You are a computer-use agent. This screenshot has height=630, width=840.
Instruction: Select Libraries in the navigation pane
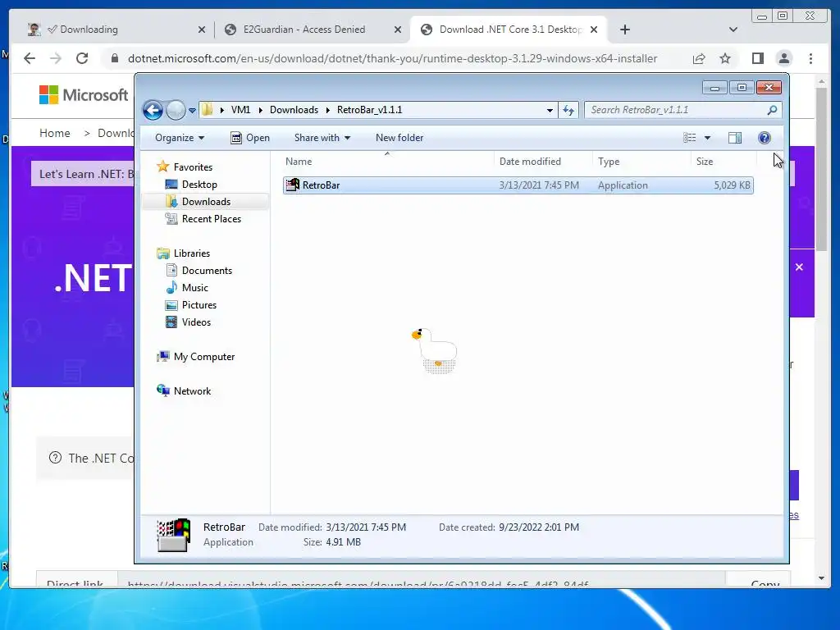[x=183, y=253]
